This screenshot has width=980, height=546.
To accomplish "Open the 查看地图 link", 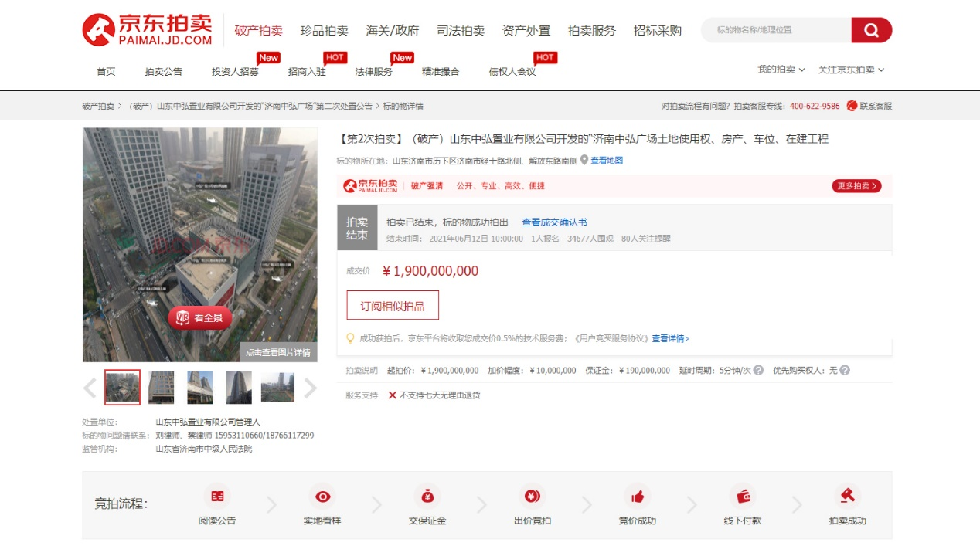I will tap(607, 161).
